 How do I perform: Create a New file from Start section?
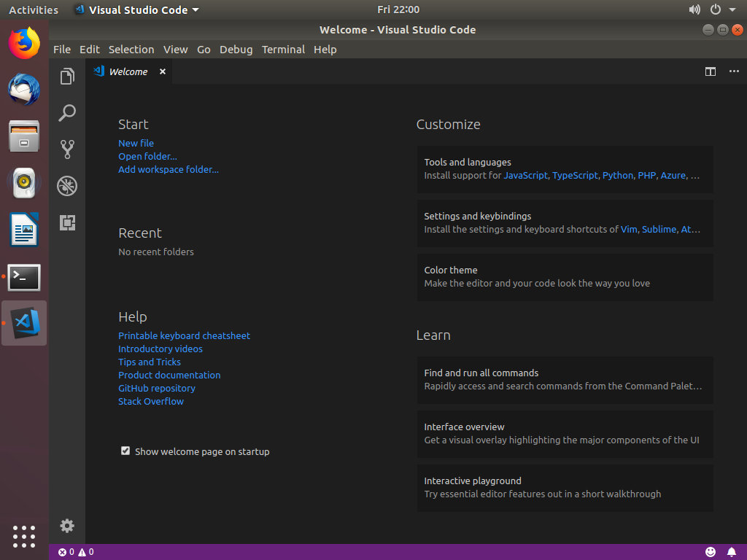(136, 143)
